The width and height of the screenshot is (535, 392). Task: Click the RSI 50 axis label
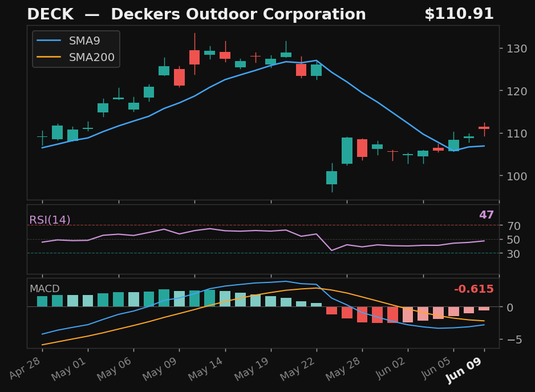pyautogui.click(x=513, y=240)
